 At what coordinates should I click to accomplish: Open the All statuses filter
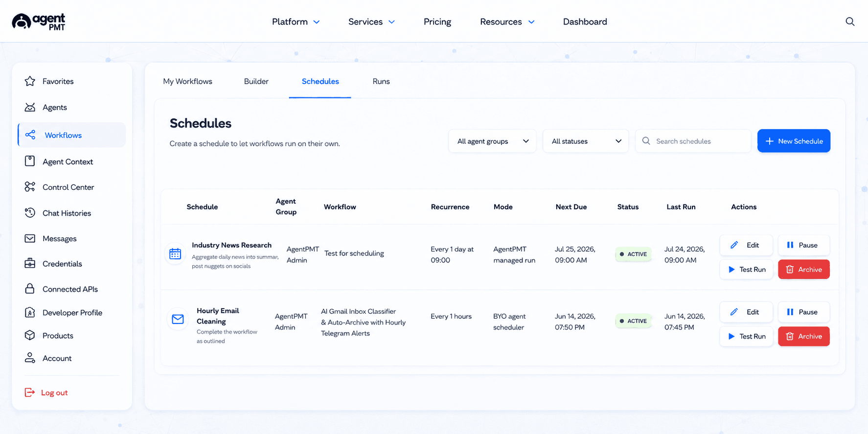click(586, 141)
